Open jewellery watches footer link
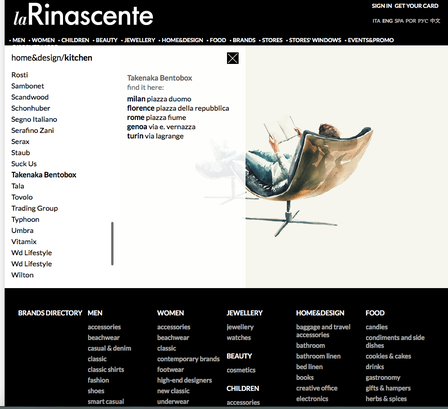This screenshot has width=448, height=409. click(239, 338)
